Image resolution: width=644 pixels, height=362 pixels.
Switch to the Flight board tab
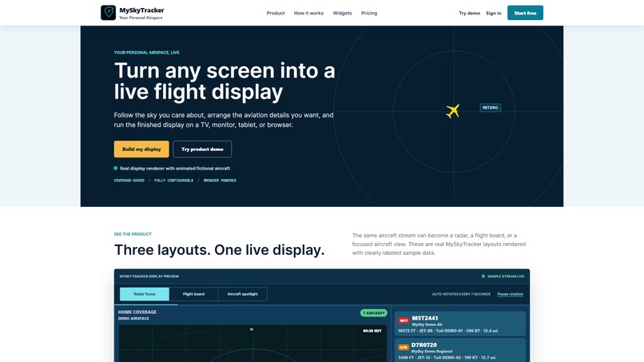click(x=193, y=294)
